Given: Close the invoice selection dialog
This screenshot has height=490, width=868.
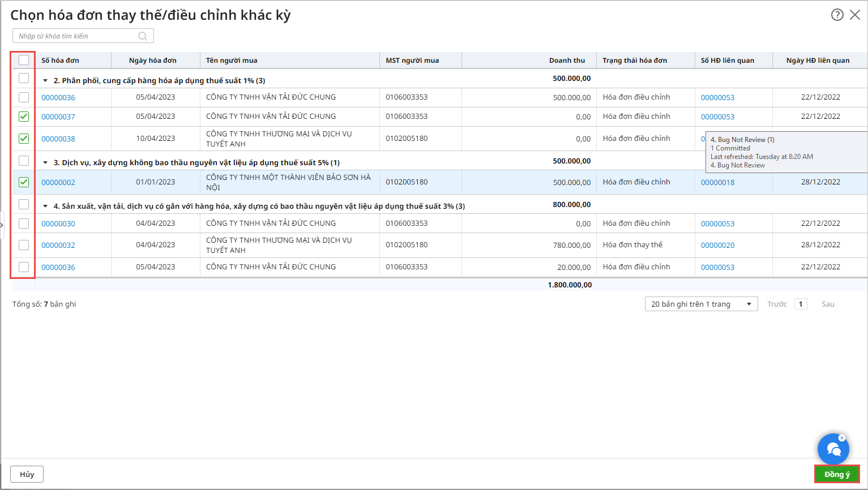Looking at the screenshot, I should click(855, 15).
